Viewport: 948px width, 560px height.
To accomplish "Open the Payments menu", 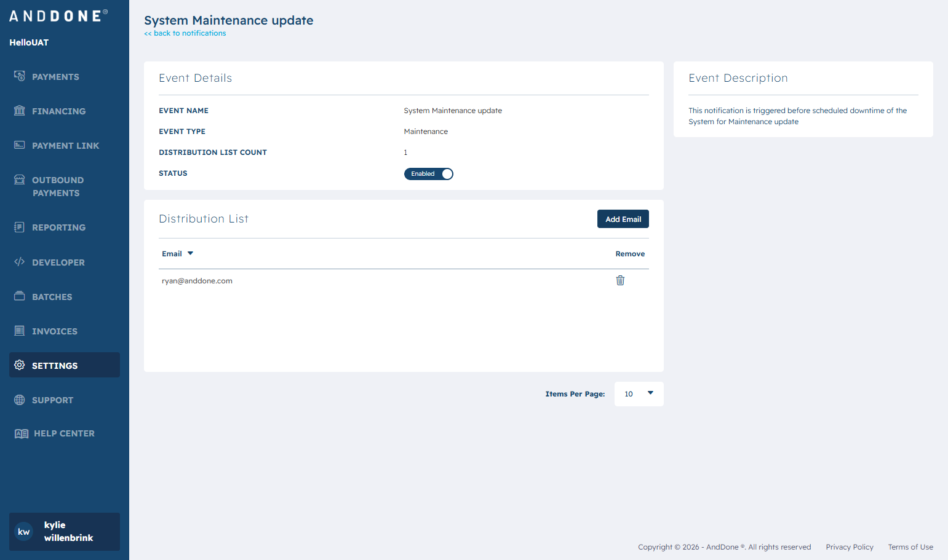I will [55, 77].
